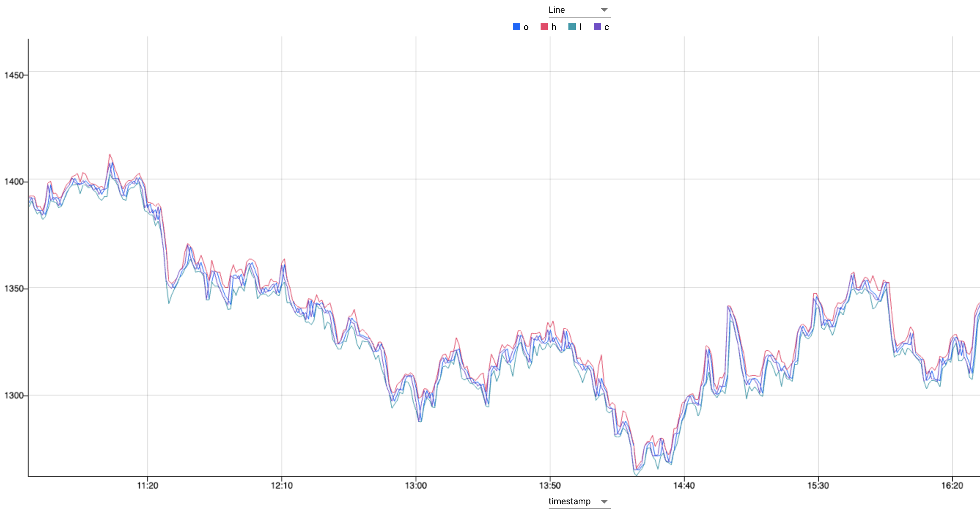Click the dropdown caret beside "timestamp"

[604, 501]
